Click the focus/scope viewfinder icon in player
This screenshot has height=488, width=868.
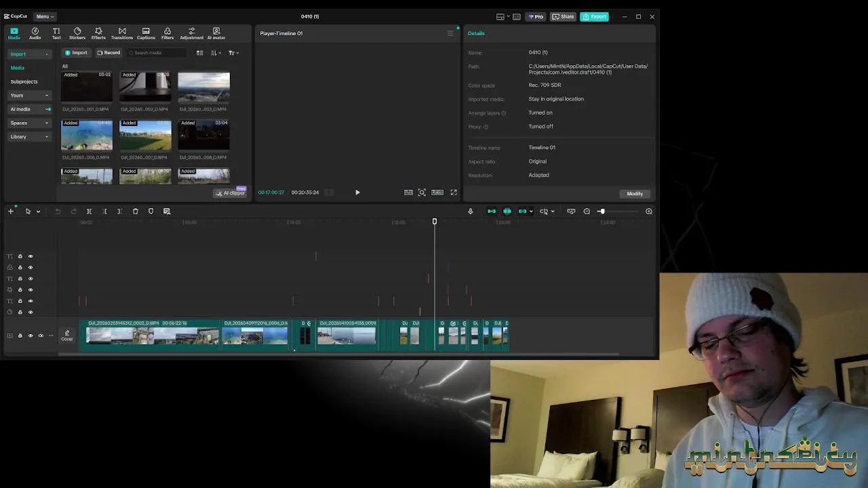tap(422, 192)
